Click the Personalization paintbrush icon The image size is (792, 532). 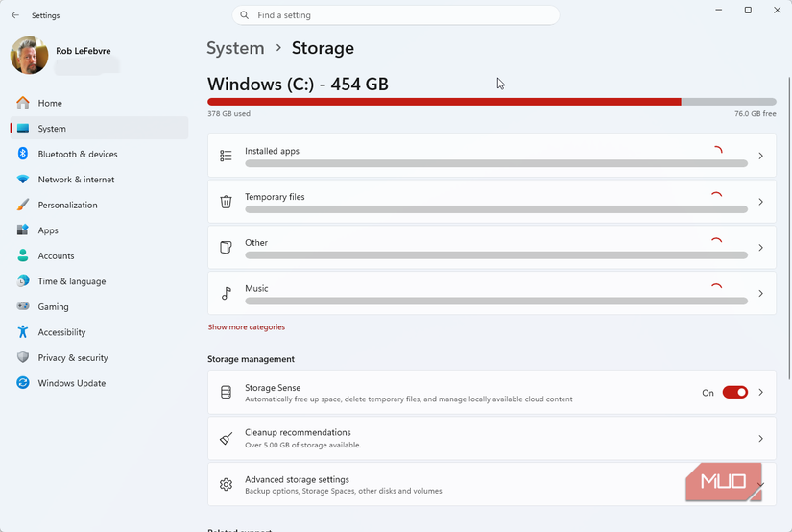coord(23,205)
